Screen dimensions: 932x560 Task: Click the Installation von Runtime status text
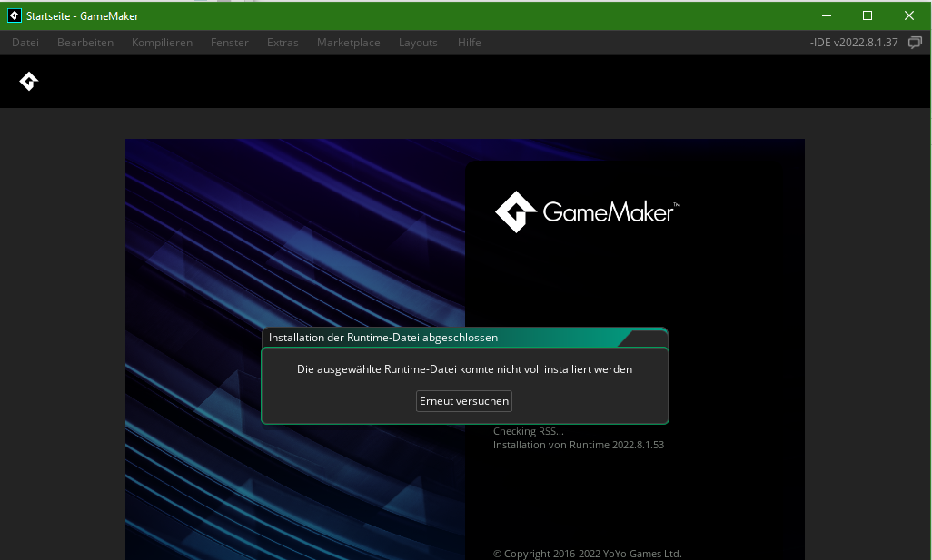578,445
